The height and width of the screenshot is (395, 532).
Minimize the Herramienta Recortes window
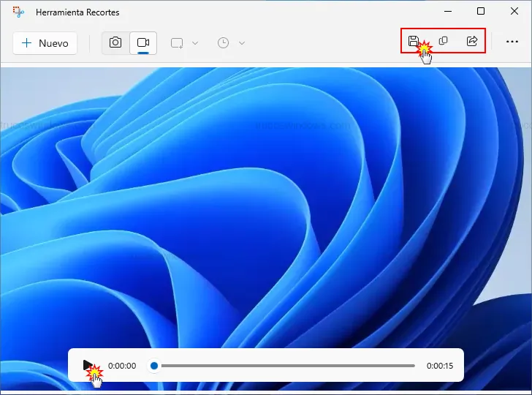446,12
